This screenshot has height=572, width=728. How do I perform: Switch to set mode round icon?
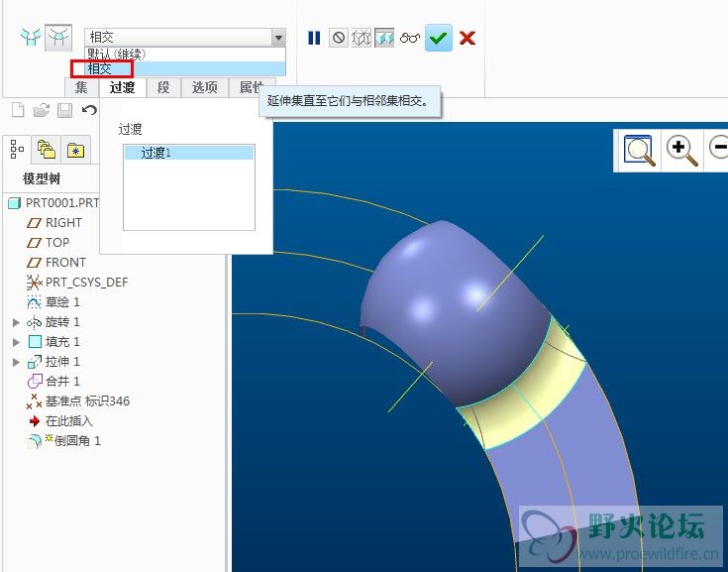[x=31, y=37]
